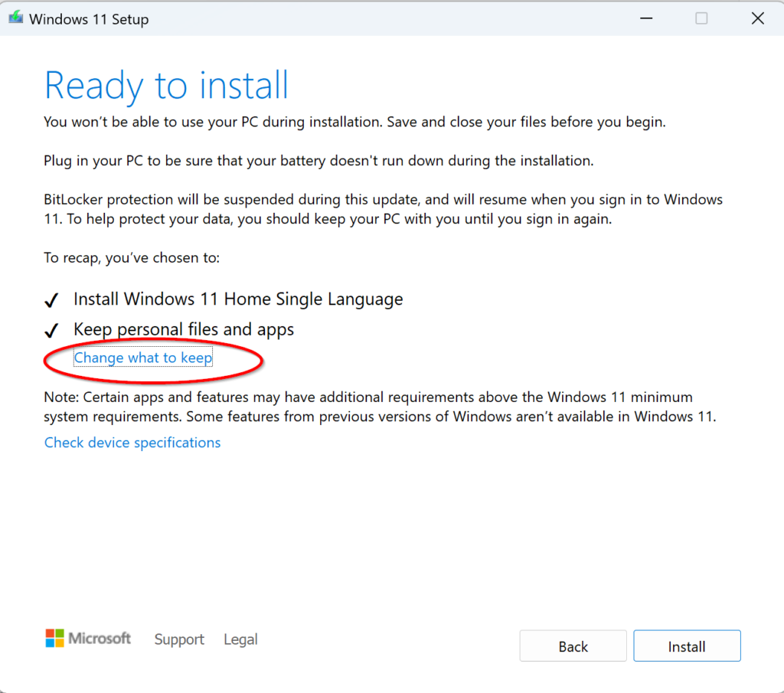Close the Windows 11 Setup window
Screen dimensions: 784x693
(x=757, y=19)
